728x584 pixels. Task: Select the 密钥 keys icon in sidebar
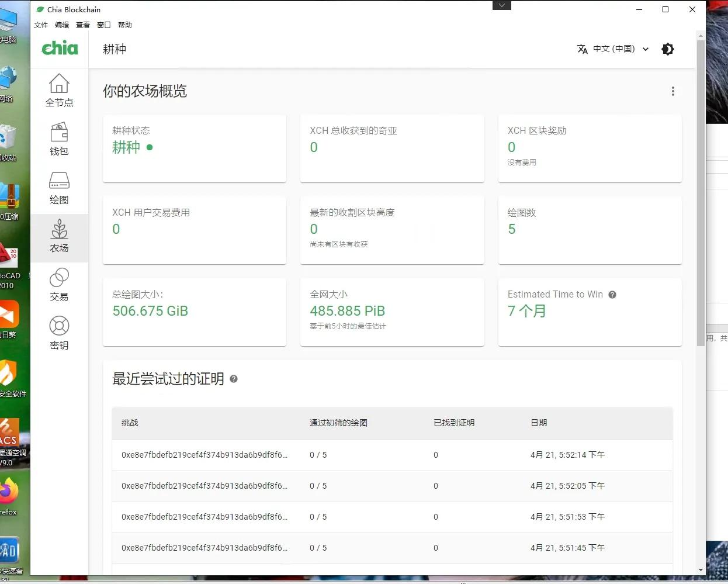point(58,333)
